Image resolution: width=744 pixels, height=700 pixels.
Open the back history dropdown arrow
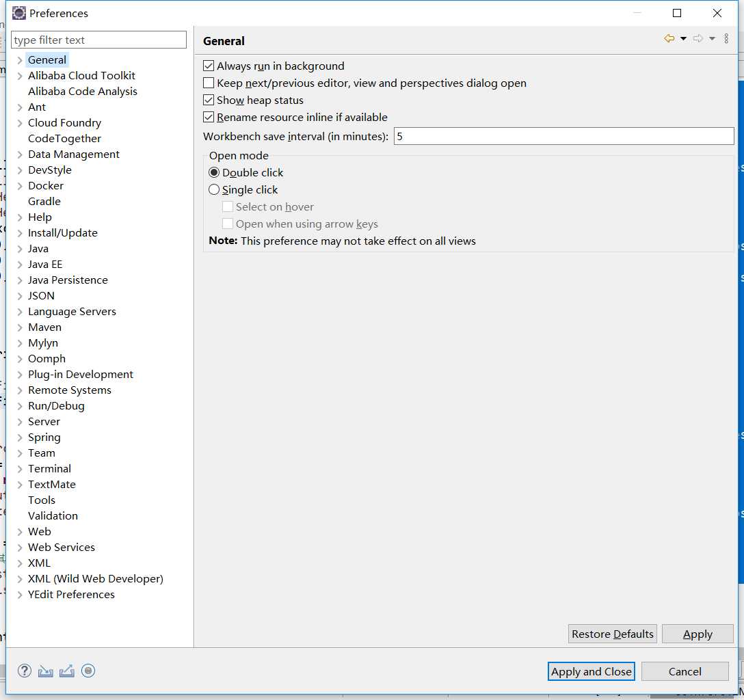click(x=683, y=38)
